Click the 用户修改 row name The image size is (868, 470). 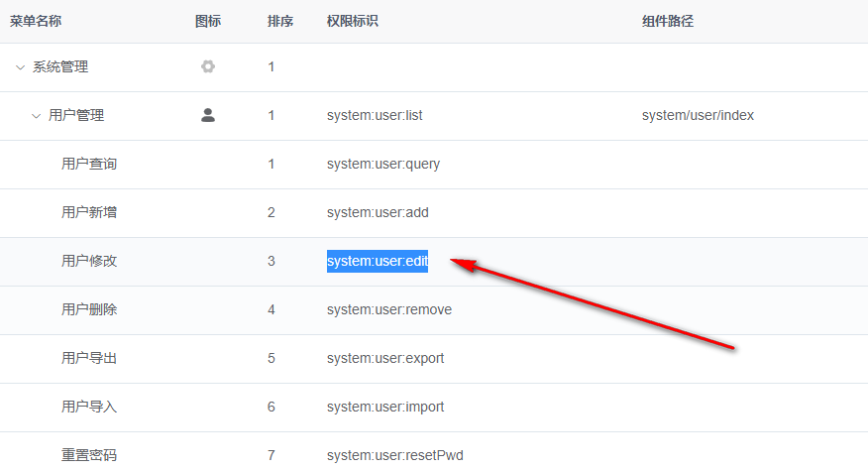pyautogui.click(x=89, y=261)
